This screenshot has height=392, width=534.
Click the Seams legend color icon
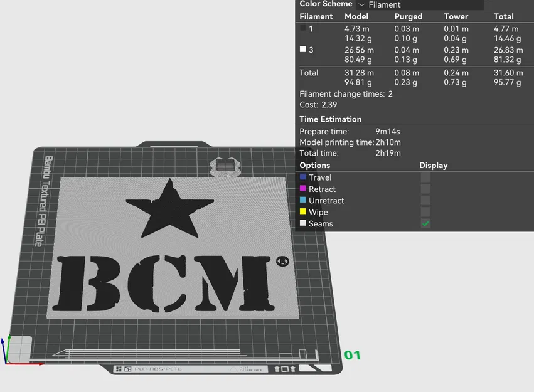[304, 223]
